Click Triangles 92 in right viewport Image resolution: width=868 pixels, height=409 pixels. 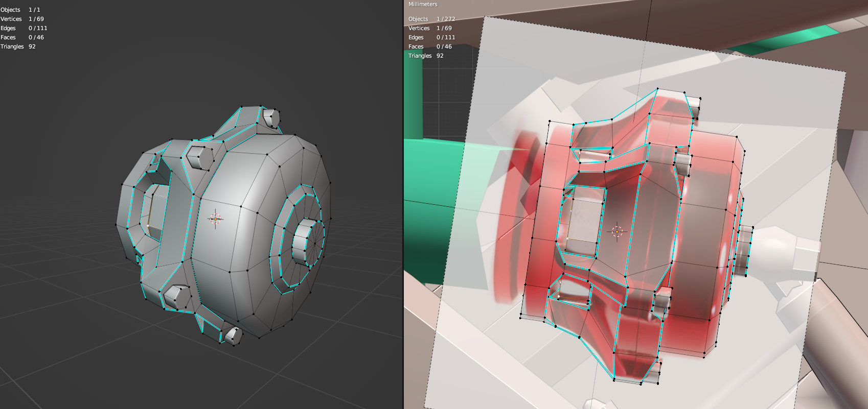point(426,56)
